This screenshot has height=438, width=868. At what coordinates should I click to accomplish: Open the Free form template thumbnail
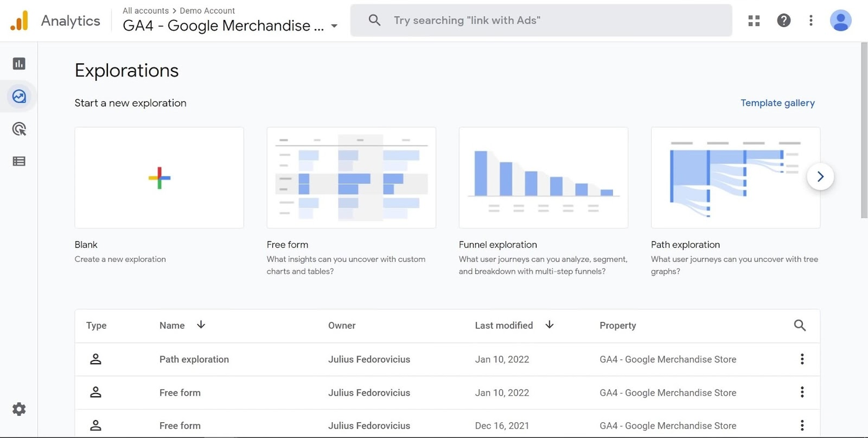tap(351, 178)
